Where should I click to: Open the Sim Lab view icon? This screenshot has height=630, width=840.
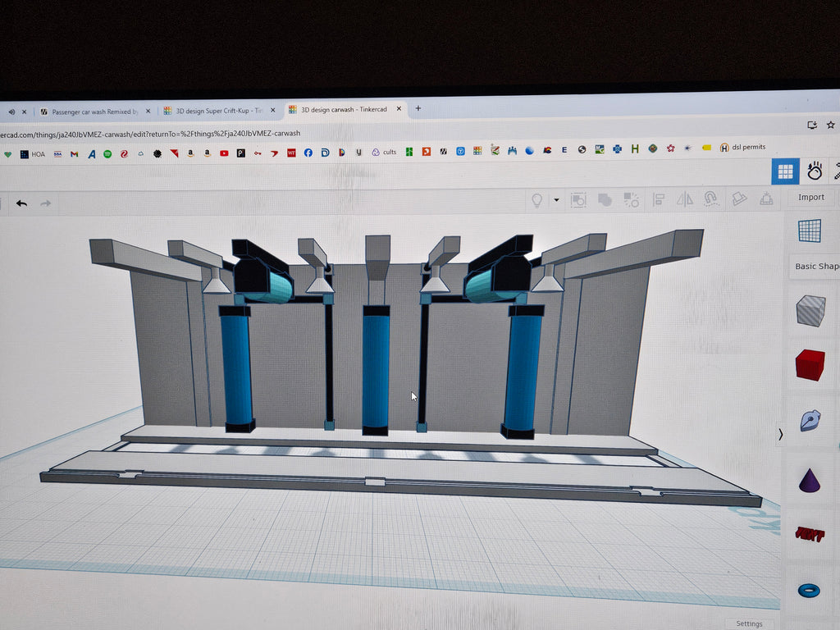(815, 171)
